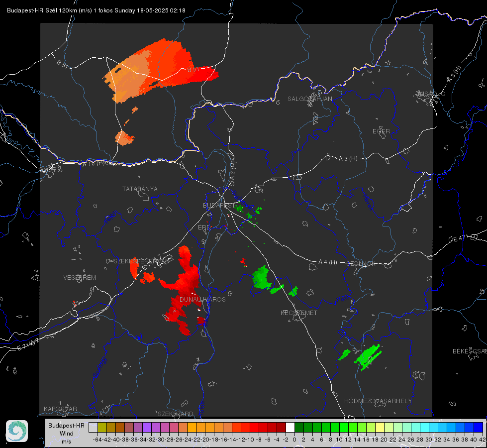
Task: Click the blue Pest county label
Action: click(342, 300)
